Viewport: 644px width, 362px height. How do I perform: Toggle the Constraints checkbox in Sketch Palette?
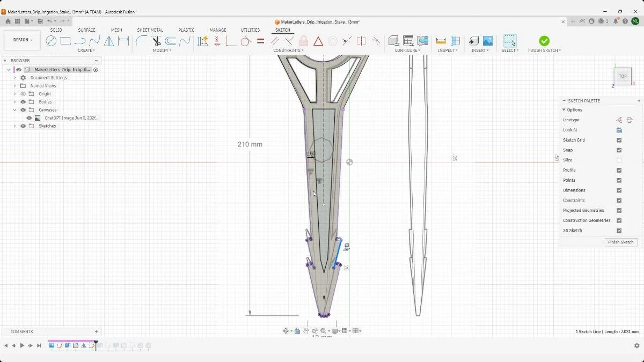pos(619,201)
